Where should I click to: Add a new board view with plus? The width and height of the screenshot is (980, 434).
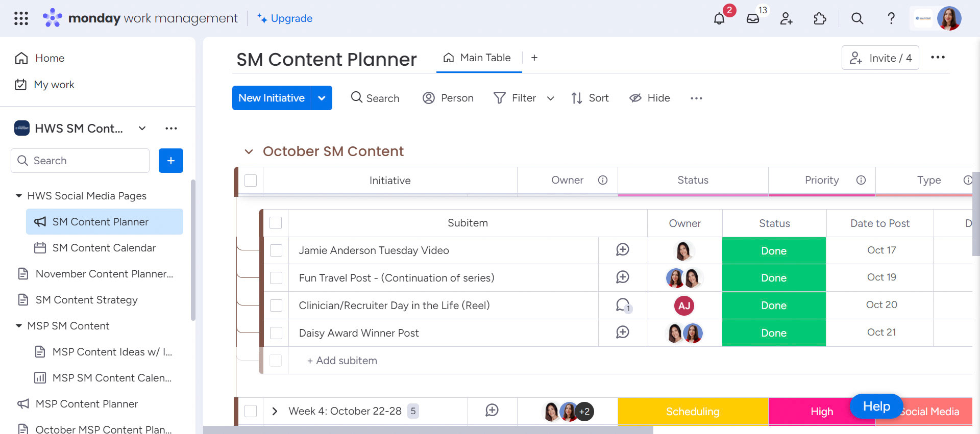(x=534, y=58)
